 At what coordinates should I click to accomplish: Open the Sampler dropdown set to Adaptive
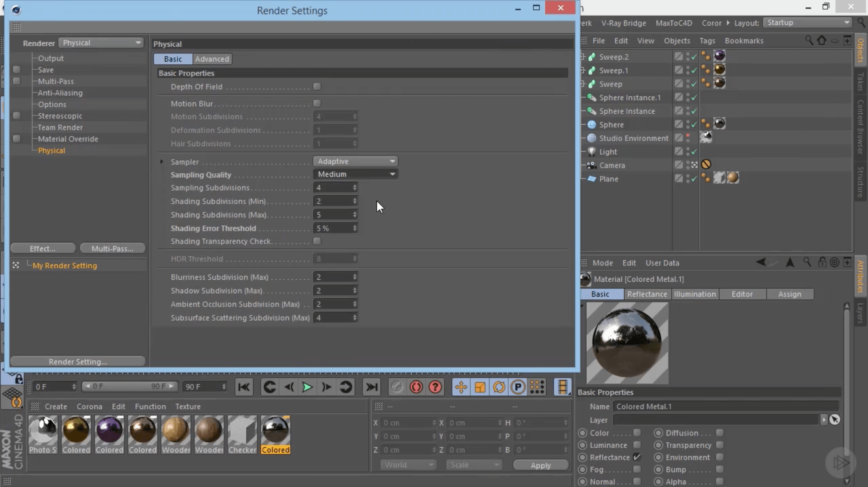pyautogui.click(x=355, y=161)
